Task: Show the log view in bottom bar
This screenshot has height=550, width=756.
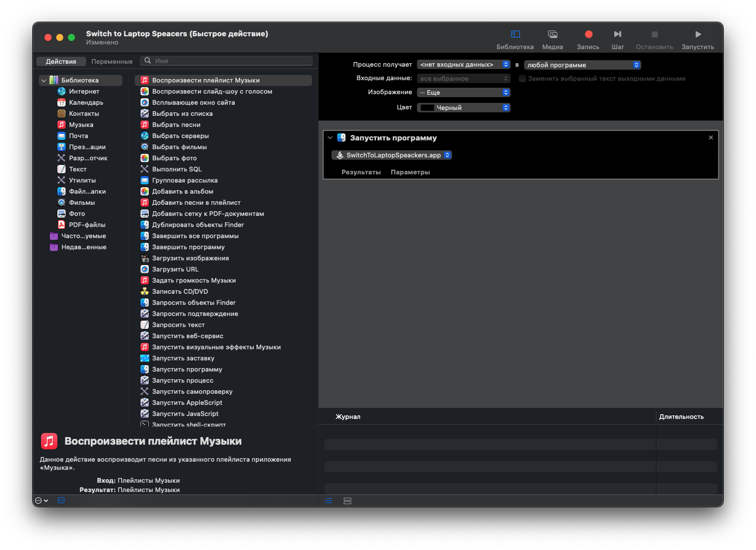Action: coord(329,501)
